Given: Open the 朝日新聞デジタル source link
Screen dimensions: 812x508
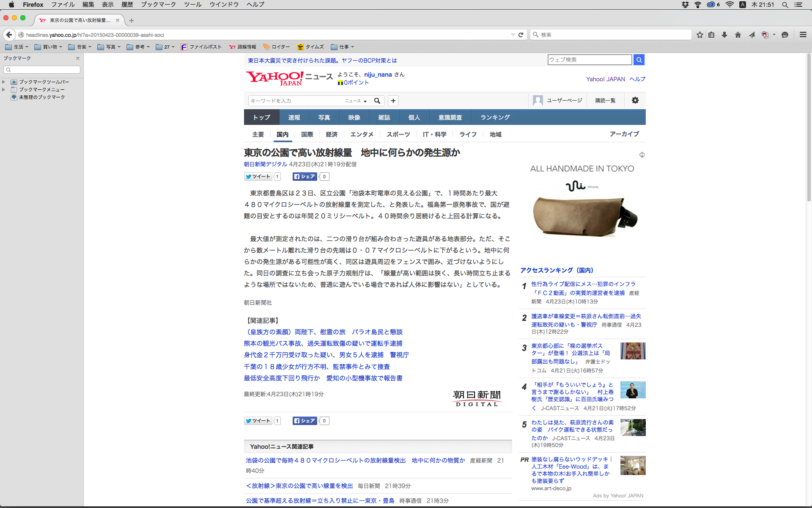Looking at the screenshot, I should [265, 164].
